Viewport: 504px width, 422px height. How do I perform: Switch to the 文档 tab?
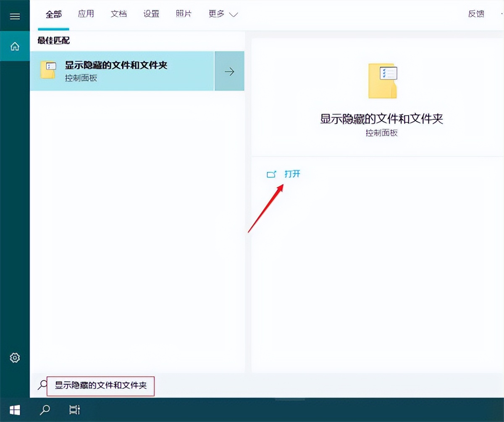pyautogui.click(x=118, y=13)
